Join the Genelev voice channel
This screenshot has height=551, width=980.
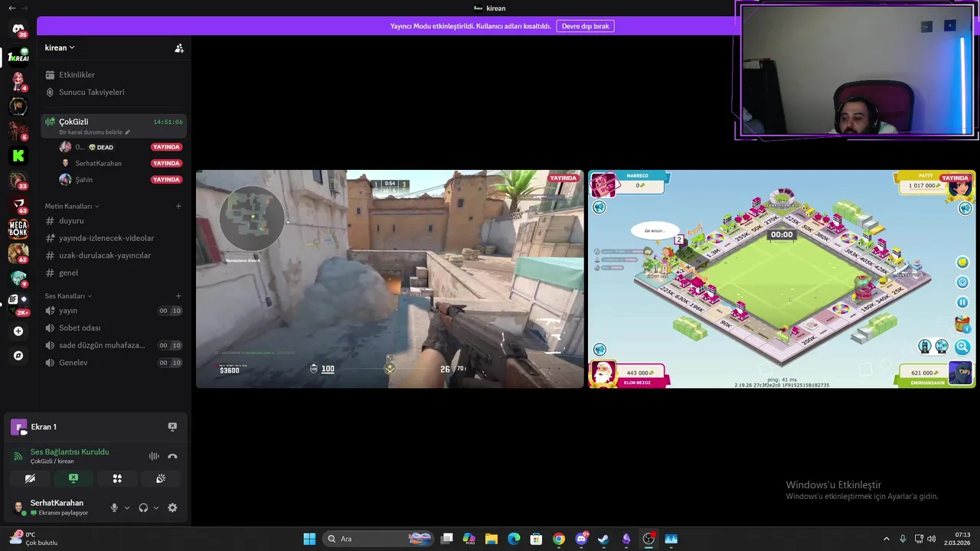pyautogui.click(x=113, y=363)
